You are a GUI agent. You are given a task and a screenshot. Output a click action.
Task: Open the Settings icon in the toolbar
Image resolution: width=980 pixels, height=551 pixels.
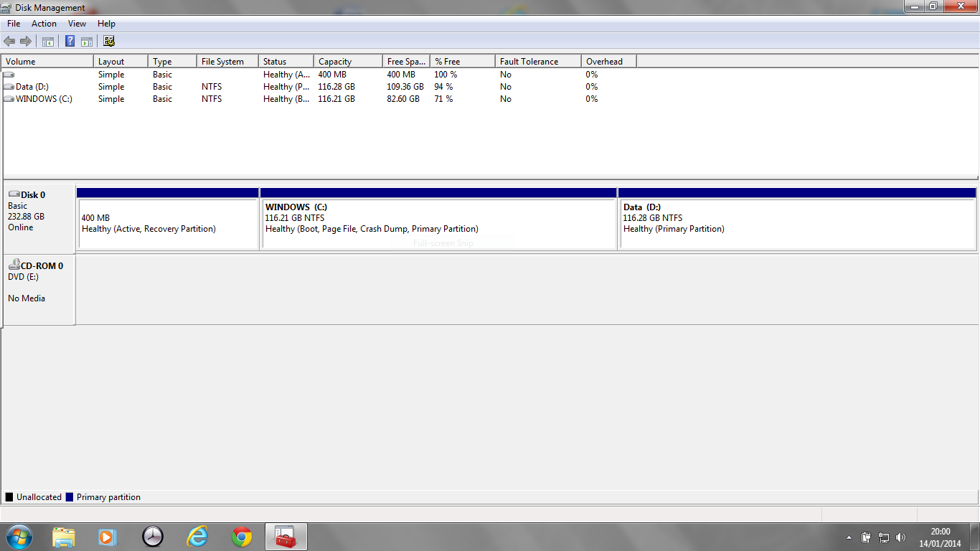click(x=109, y=42)
